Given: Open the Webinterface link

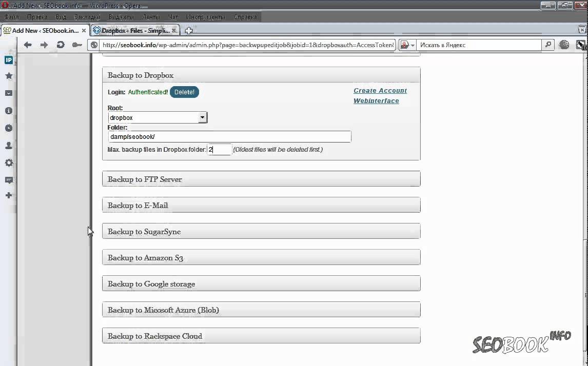Looking at the screenshot, I should [376, 101].
